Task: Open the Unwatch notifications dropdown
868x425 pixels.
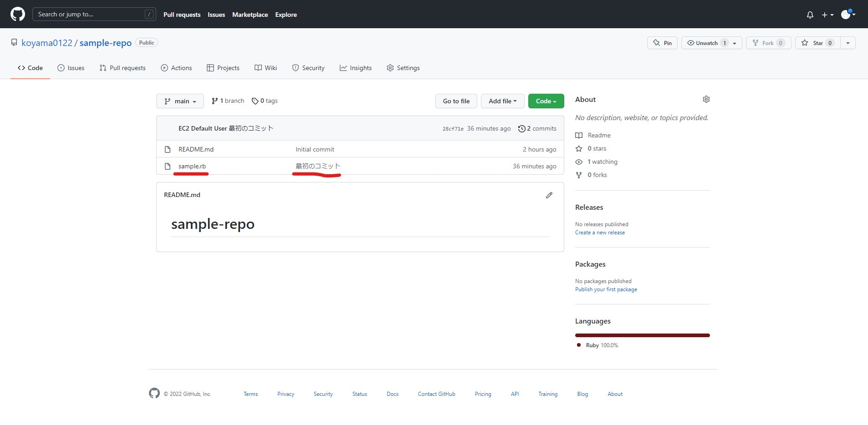Action: pyautogui.click(x=712, y=43)
